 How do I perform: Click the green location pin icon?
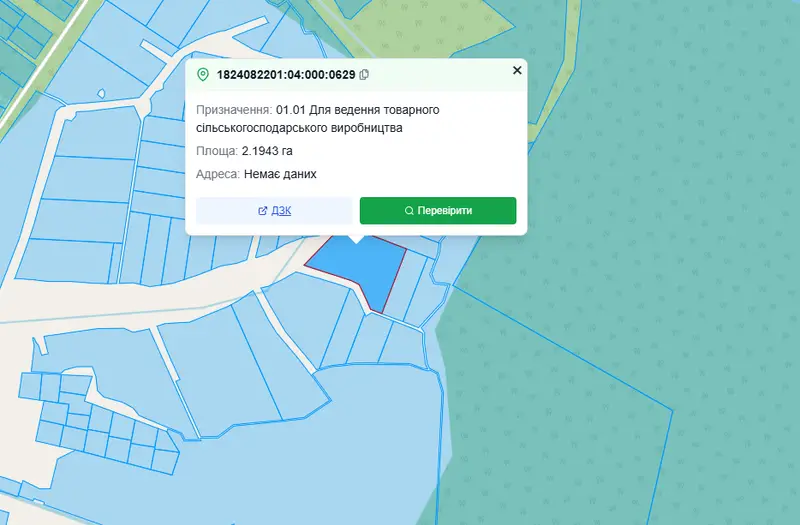(x=203, y=74)
